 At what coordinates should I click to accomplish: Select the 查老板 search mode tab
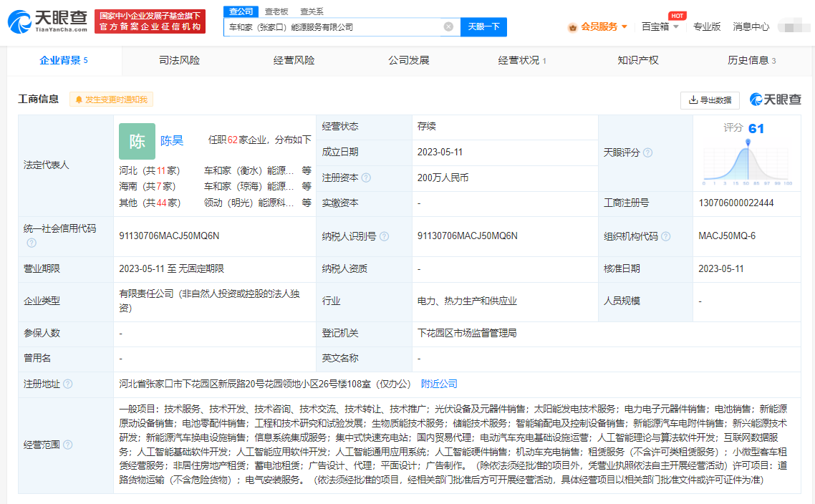[276, 11]
